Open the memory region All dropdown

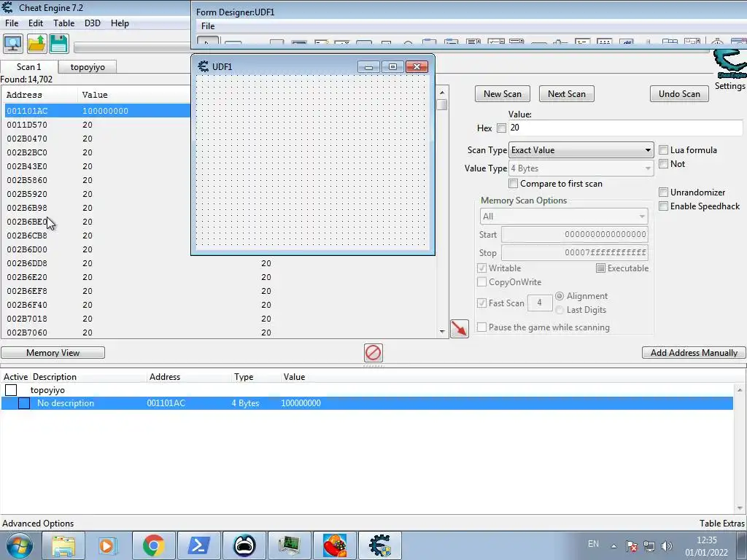pos(564,217)
